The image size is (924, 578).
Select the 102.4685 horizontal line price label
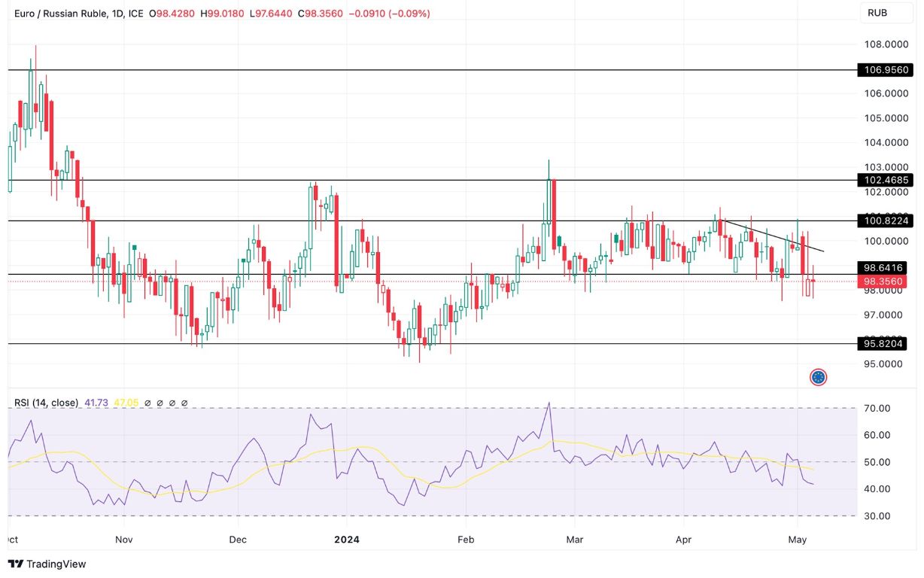click(x=886, y=180)
